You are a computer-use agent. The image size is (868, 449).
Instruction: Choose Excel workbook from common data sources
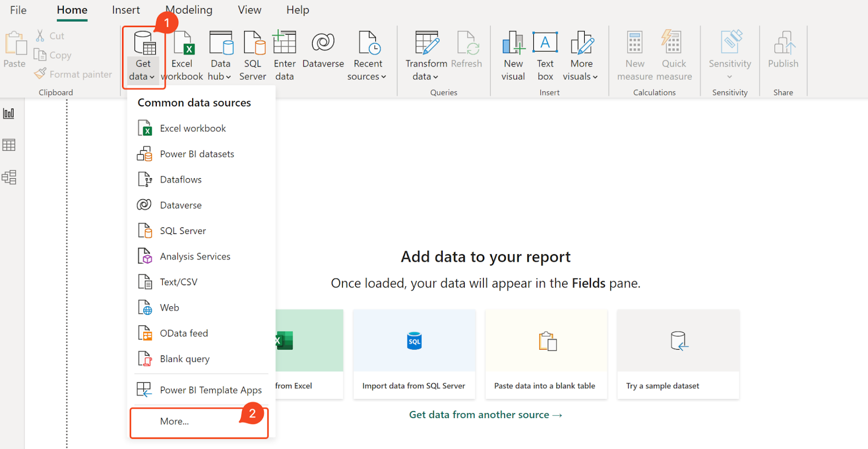(202, 128)
